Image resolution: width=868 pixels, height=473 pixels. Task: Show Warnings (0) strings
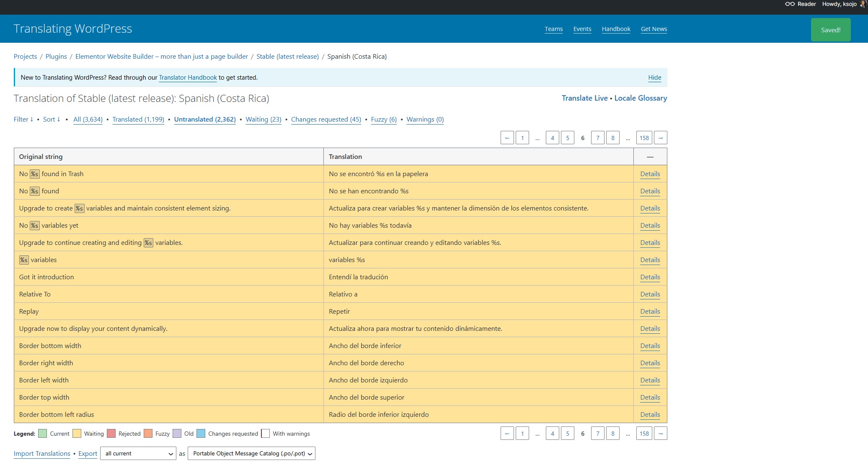coord(425,120)
